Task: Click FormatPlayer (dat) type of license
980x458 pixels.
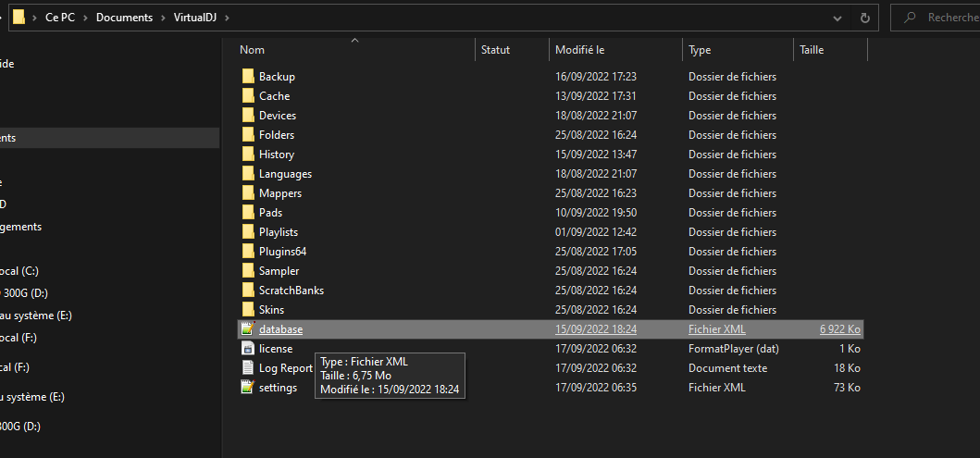Action: click(x=734, y=349)
